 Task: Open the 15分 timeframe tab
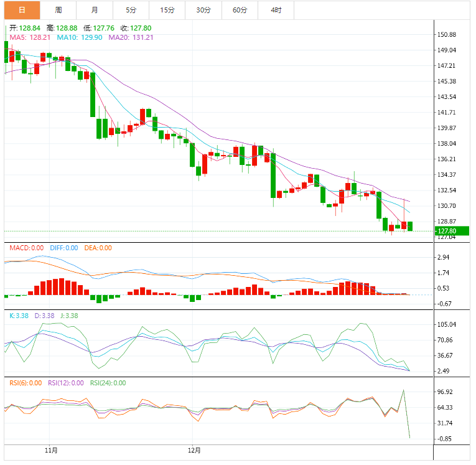(167, 10)
